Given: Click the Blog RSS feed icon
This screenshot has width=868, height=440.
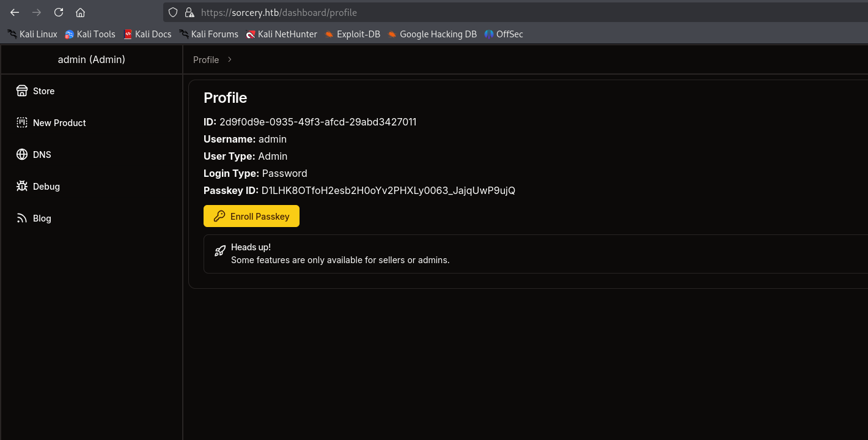Looking at the screenshot, I should pos(22,218).
